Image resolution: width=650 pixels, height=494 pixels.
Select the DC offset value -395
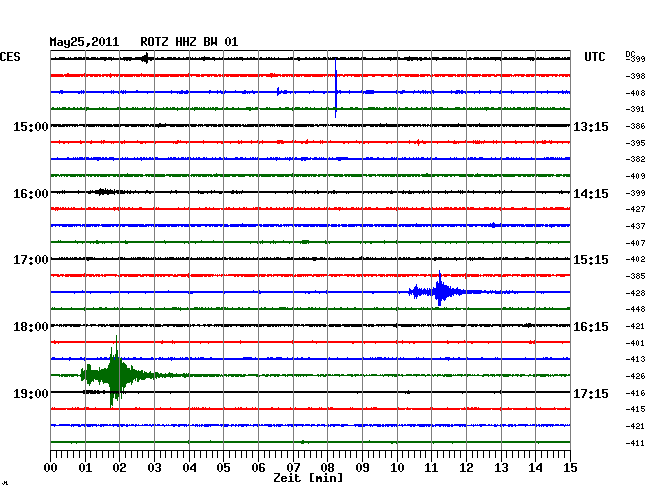point(635,143)
